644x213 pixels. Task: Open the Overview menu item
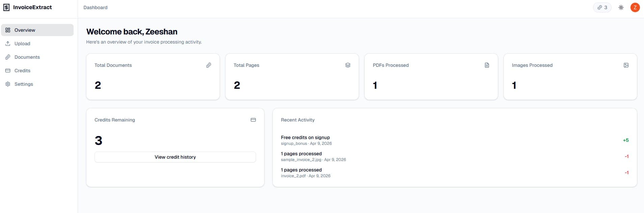pos(37,30)
